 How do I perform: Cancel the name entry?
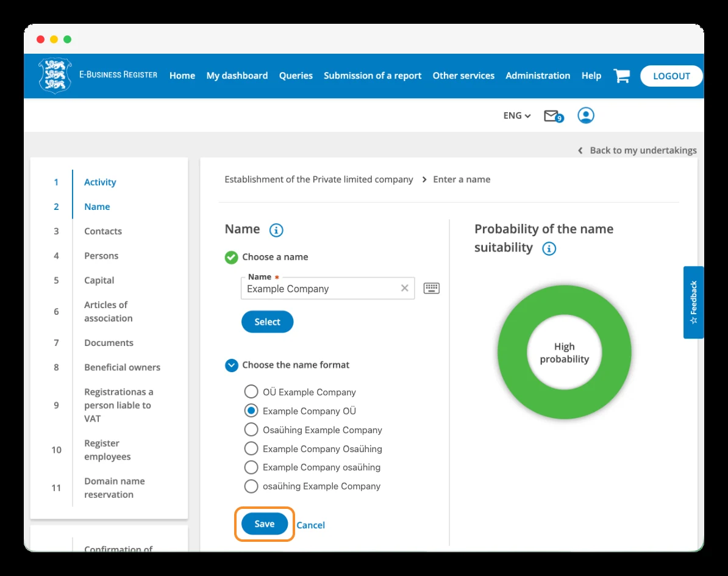pyautogui.click(x=310, y=525)
